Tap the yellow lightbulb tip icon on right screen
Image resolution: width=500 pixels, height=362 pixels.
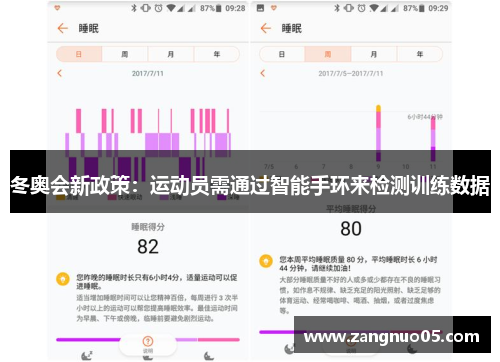tap(266, 261)
